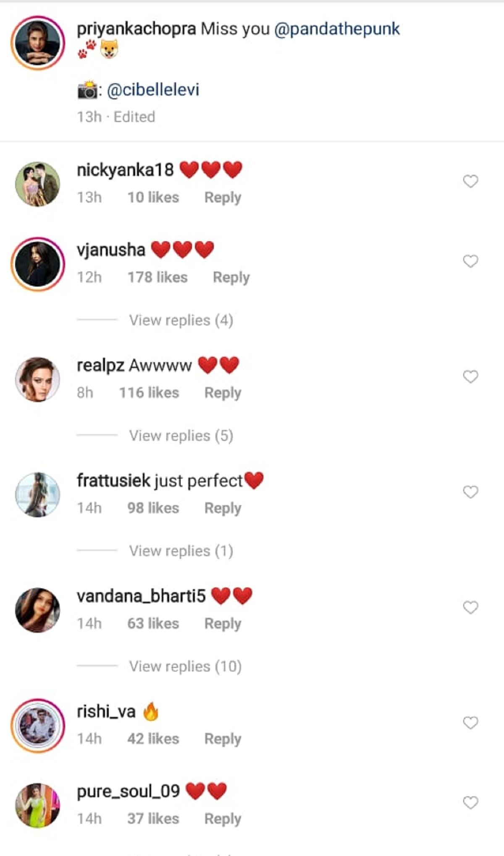Tap the vandana_bharti5 username

141,596
